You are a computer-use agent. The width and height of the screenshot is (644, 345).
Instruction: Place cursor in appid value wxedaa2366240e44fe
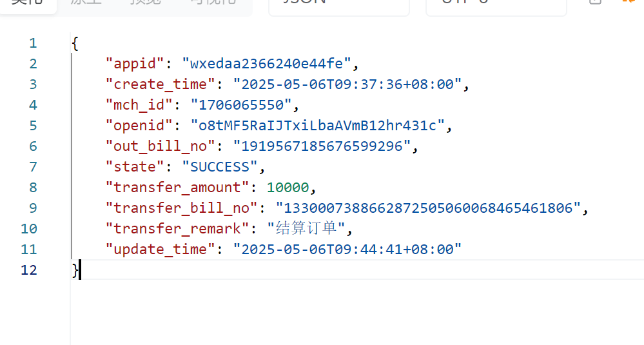tap(266, 64)
